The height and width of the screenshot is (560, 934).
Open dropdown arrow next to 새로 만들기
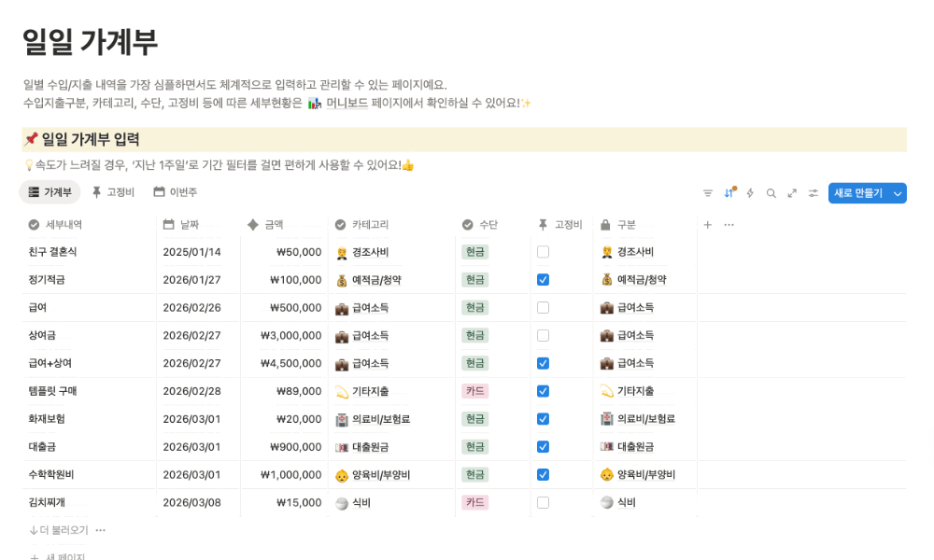tap(898, 193)
